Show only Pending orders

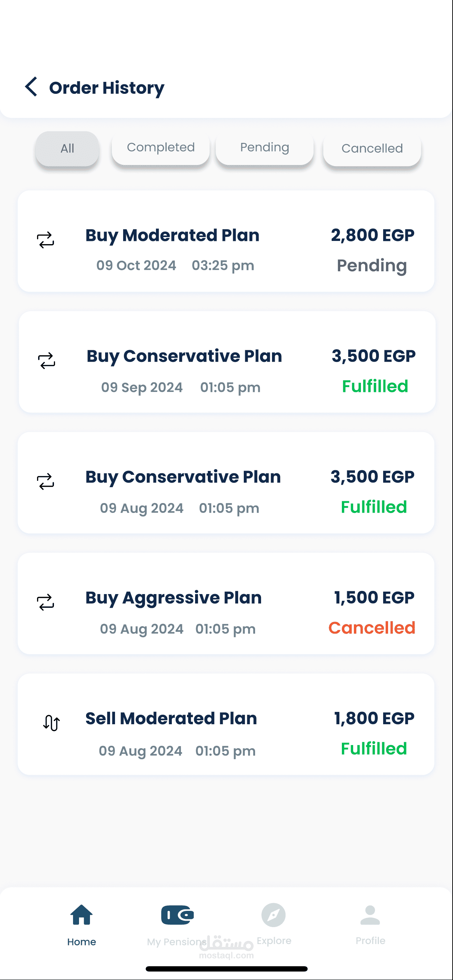[x=265, y=148]
